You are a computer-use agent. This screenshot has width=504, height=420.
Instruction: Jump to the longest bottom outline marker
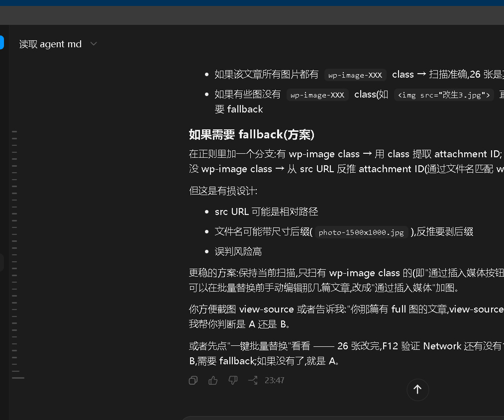(x=18, y=378)
